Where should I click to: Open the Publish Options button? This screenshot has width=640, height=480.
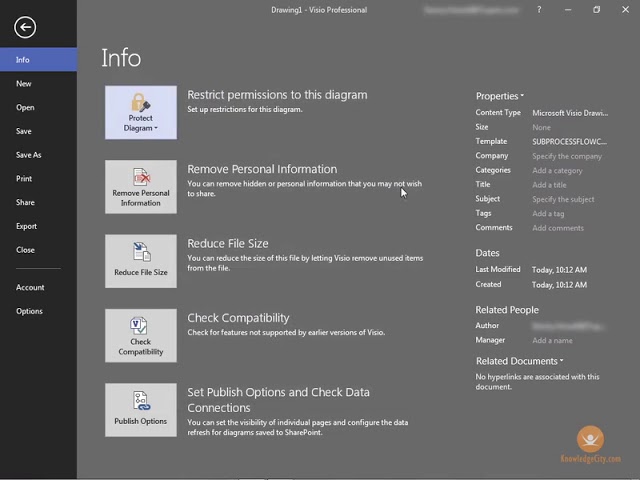pyautogui.click(x=141, y=409)
